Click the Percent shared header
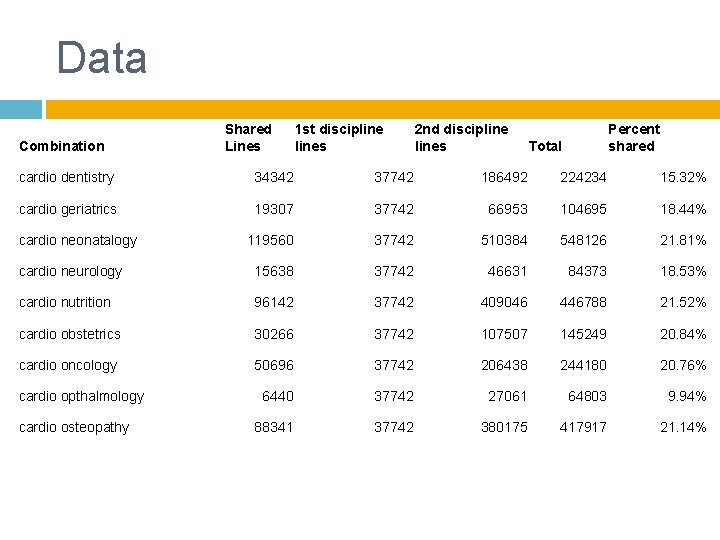Image resolution: width=720 pixels, height=540 pixels. pos(634,137)
